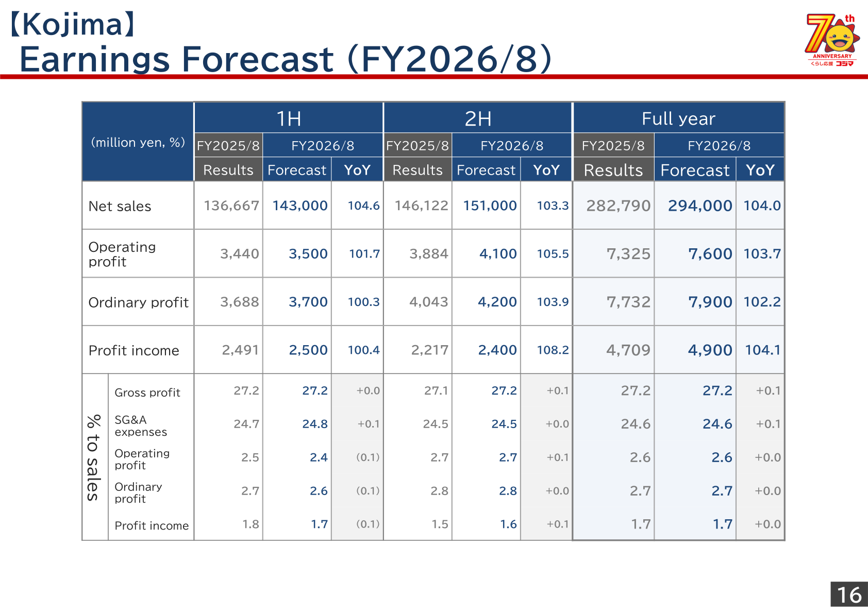Select 2H net sales result 146,122

421,206
